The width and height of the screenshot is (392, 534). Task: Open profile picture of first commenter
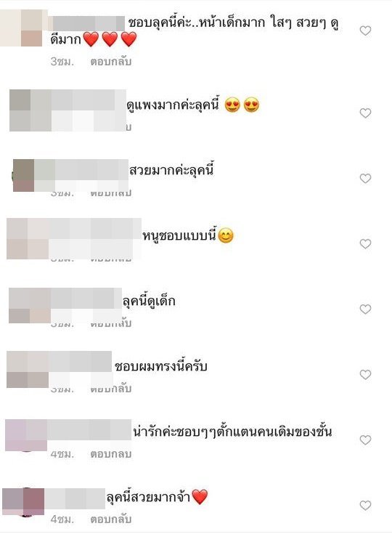21,28
